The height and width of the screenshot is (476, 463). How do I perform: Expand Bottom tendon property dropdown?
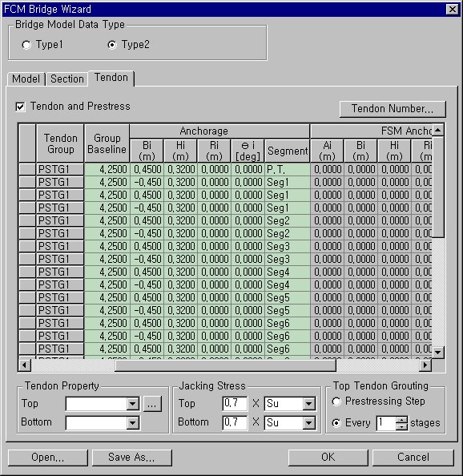coord(133,423)
